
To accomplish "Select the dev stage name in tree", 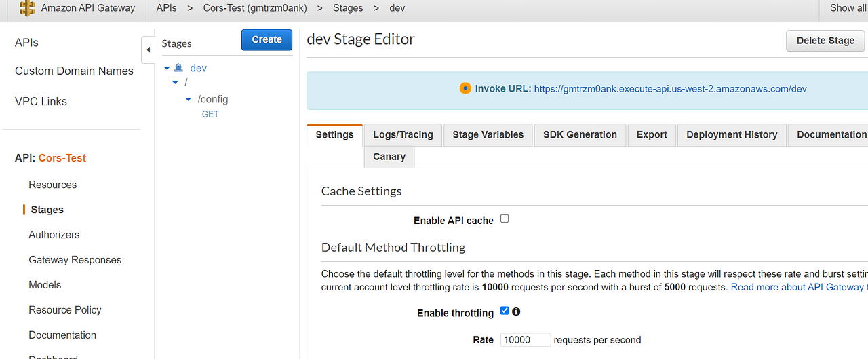I will pos(199,68).
